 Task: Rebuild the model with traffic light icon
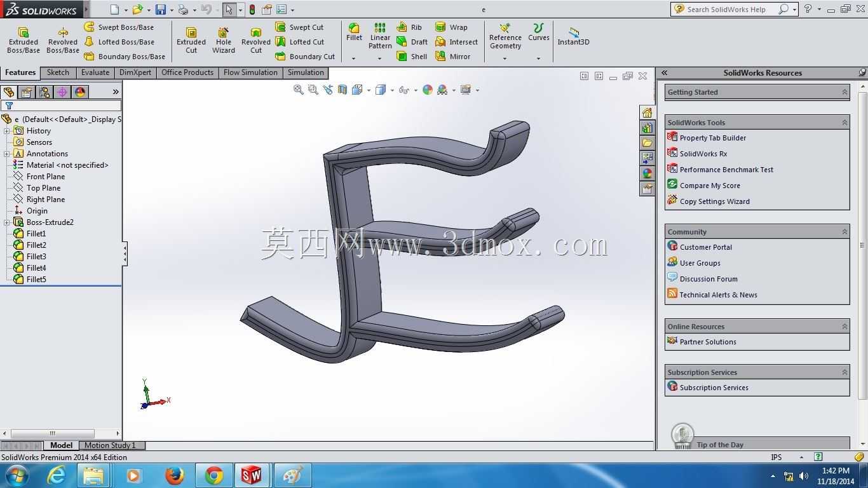coord(252,10)
